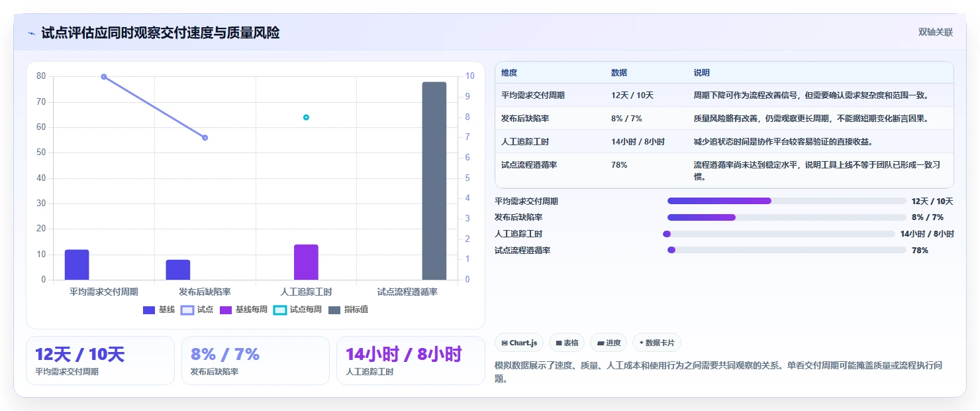980x411 pixels.
Task: Click the 试点流程遵循率 progress bar
Action: pos(787,250)
